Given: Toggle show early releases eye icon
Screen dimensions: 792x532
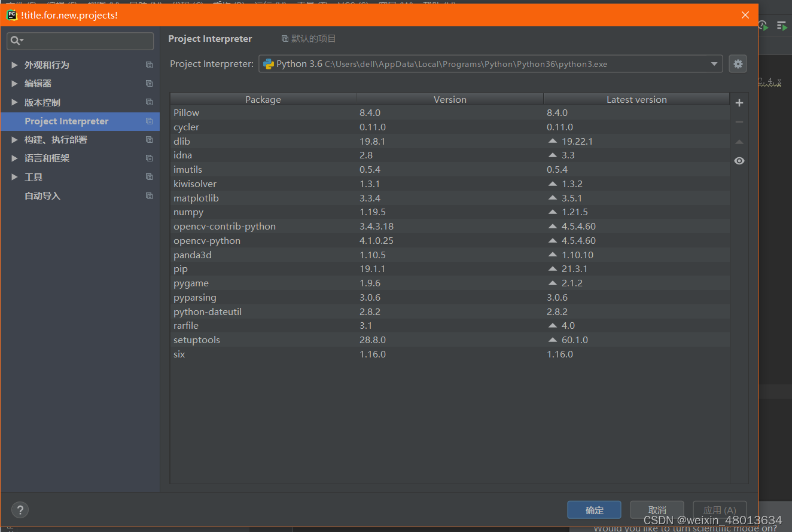Looking at the screenshot, I should coord(739,161).
